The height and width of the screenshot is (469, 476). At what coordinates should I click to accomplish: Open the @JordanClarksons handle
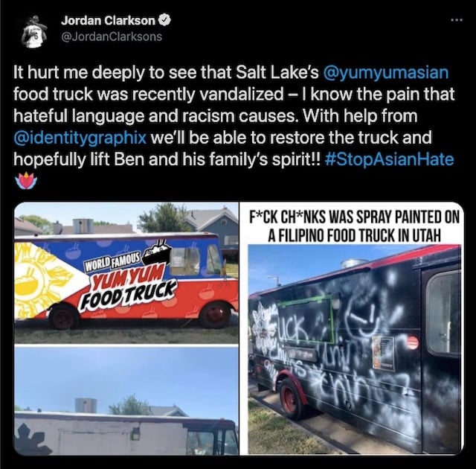coord(112,36)
